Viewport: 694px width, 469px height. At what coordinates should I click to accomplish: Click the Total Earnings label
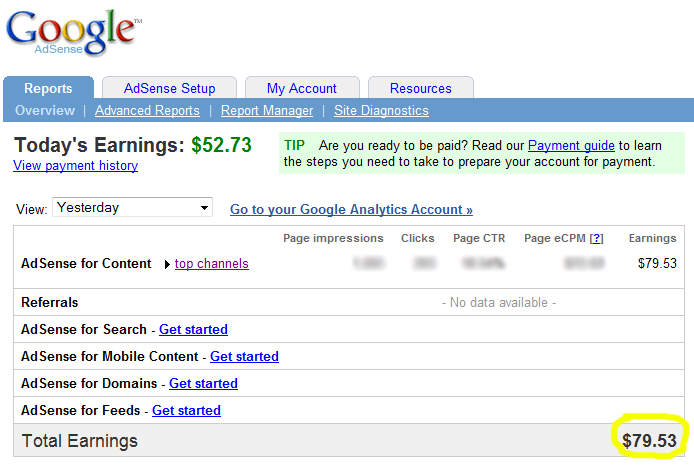point(80,441)
